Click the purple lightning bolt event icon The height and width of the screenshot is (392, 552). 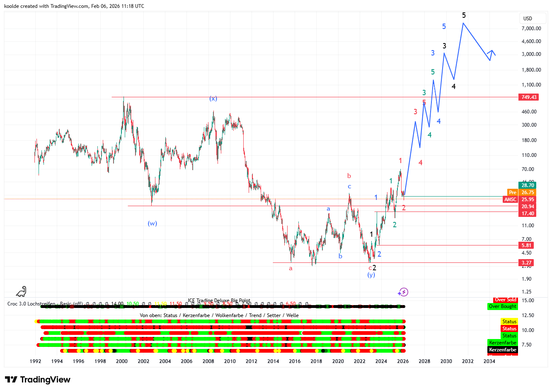tap(403, 292)
